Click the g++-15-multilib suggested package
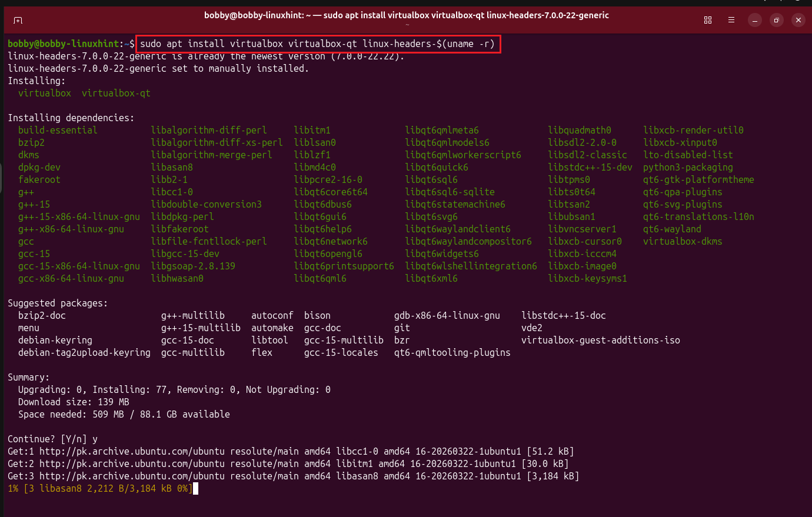The image size is (812, 517). pos(201,328)
